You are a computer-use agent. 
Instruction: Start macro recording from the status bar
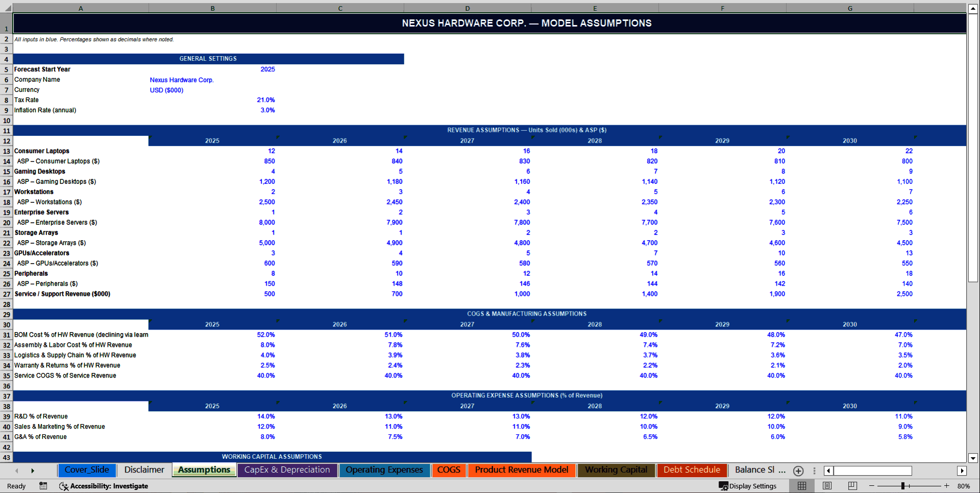43,486
